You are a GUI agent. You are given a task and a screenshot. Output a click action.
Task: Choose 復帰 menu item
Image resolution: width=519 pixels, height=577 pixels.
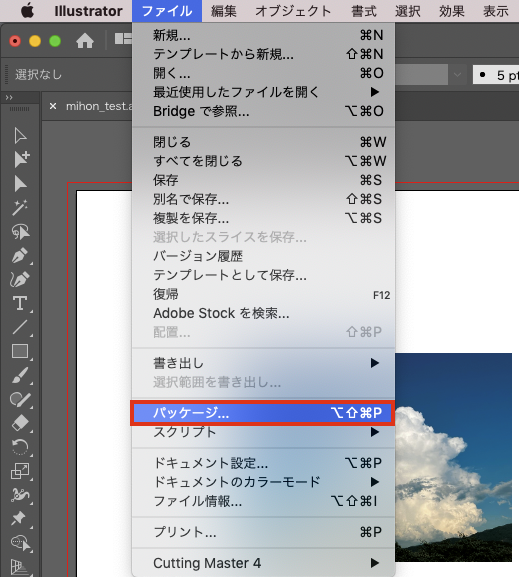pos(263,294)
